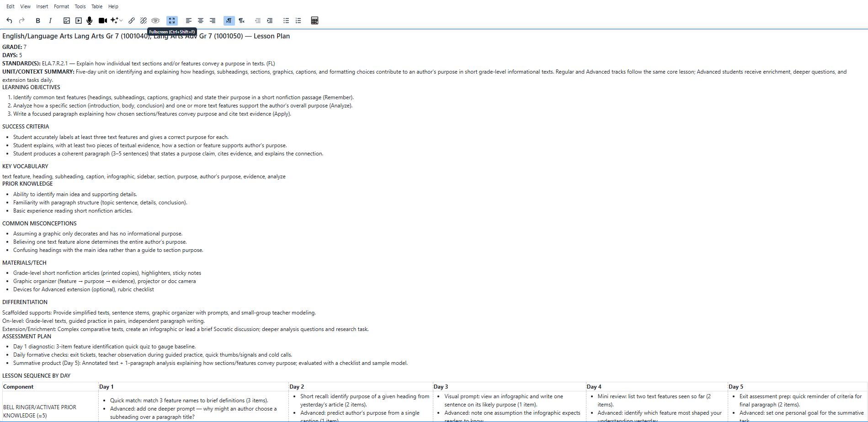Start voice dictation with the microphone icon
868x422 pixels.
tap(89, 21)
